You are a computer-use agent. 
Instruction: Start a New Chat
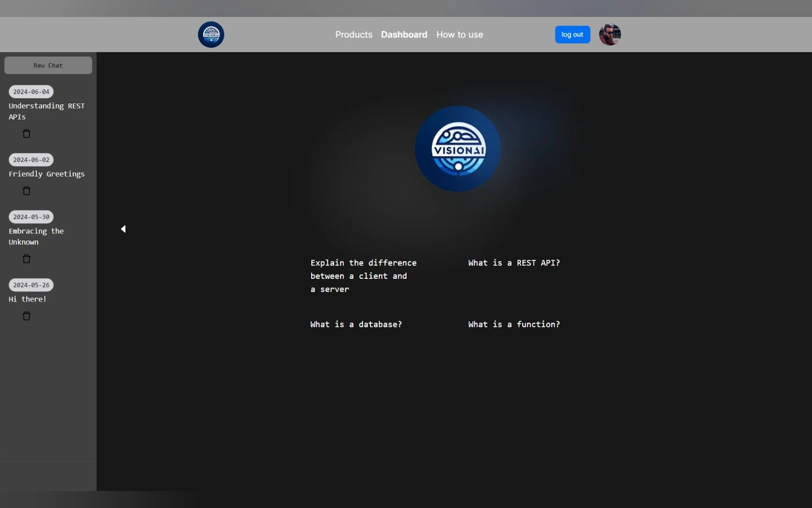pos(48,66)
